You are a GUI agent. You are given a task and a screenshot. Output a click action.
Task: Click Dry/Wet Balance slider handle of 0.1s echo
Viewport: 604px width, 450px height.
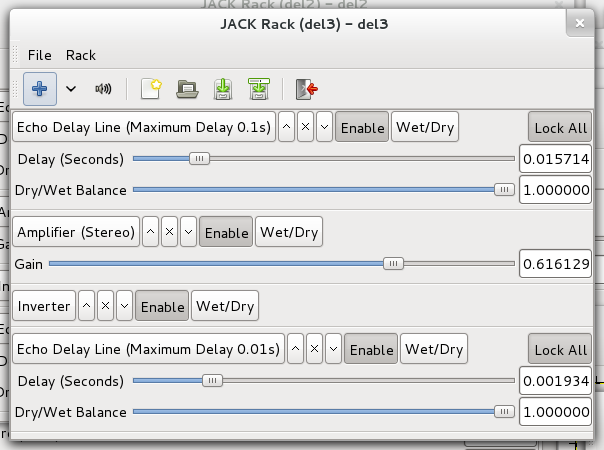[x=504, y=190]
